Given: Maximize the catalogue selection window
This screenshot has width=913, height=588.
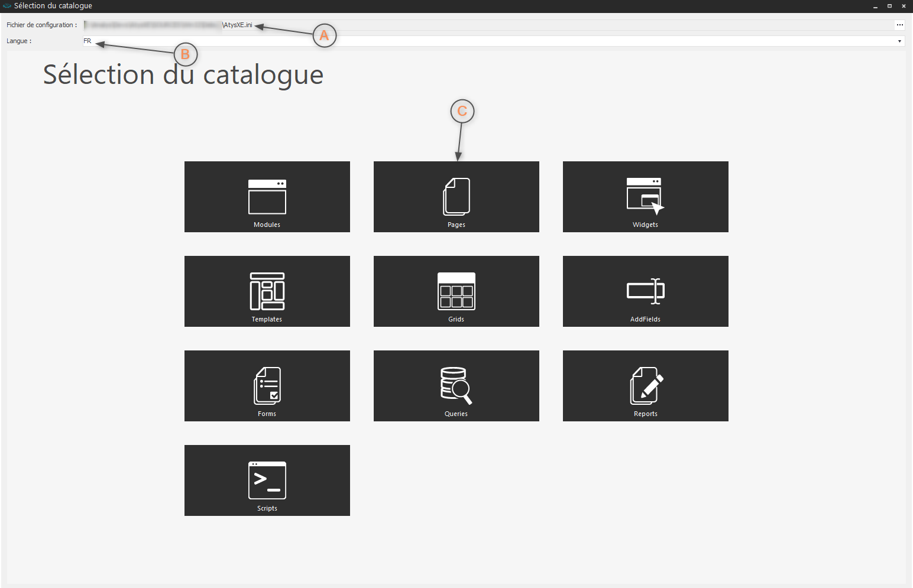Looking at the screenshot, I should tap(889, 6).
